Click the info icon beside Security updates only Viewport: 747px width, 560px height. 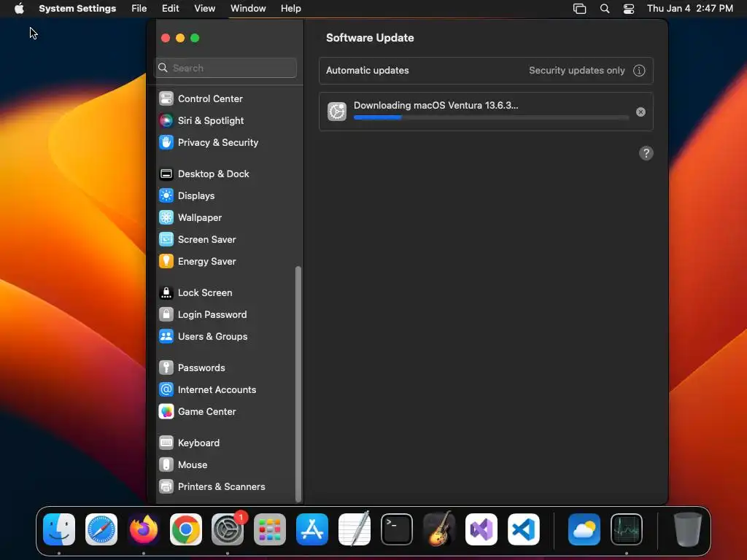[639, 71]
